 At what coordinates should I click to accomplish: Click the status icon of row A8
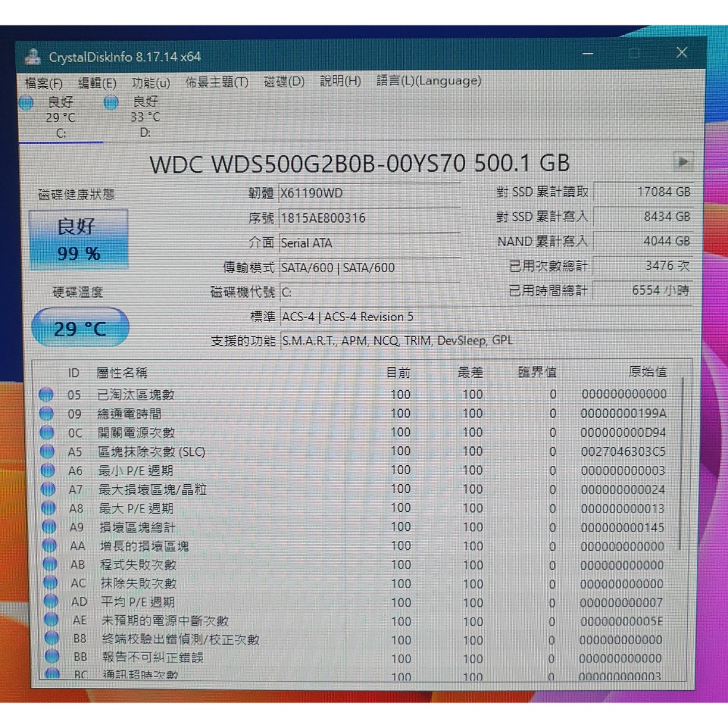coord(49,508)
